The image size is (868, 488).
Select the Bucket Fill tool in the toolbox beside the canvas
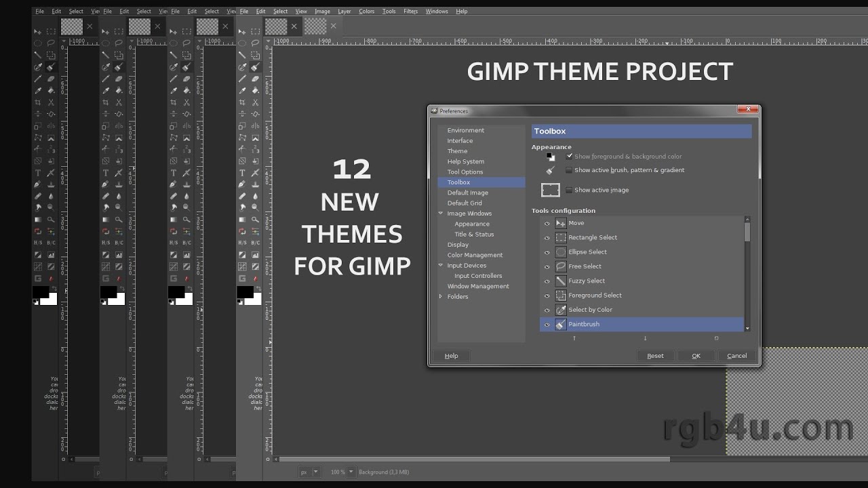255,90
